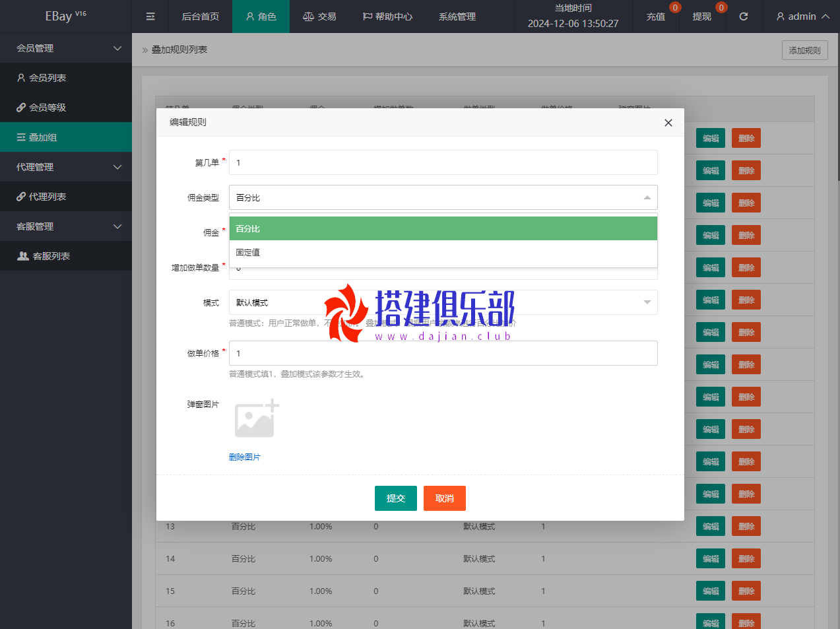The width and height of the screenshot is (840, 629).
Task: Click 删除 button in row 14
Action: [x=746, y=559]
